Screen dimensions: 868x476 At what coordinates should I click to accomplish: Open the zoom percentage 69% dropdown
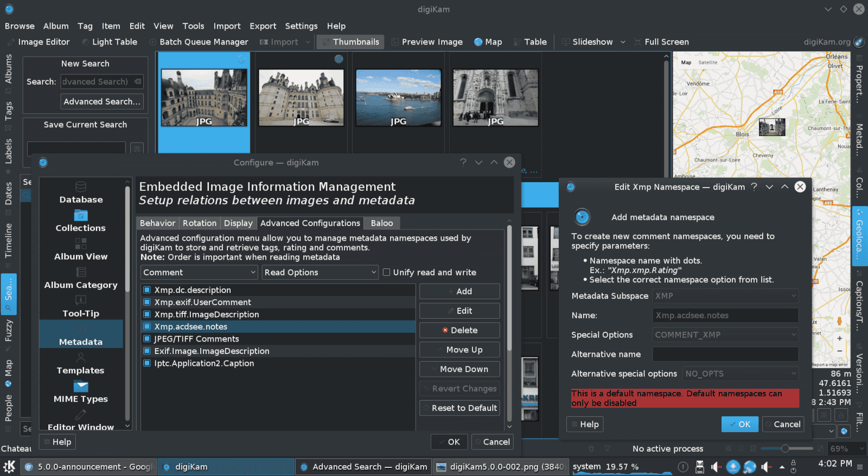click(847, 448)
